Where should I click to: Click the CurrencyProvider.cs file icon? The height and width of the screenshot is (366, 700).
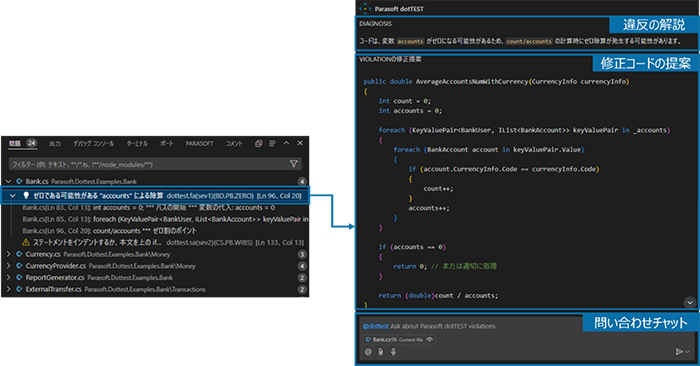coord(19,266)
